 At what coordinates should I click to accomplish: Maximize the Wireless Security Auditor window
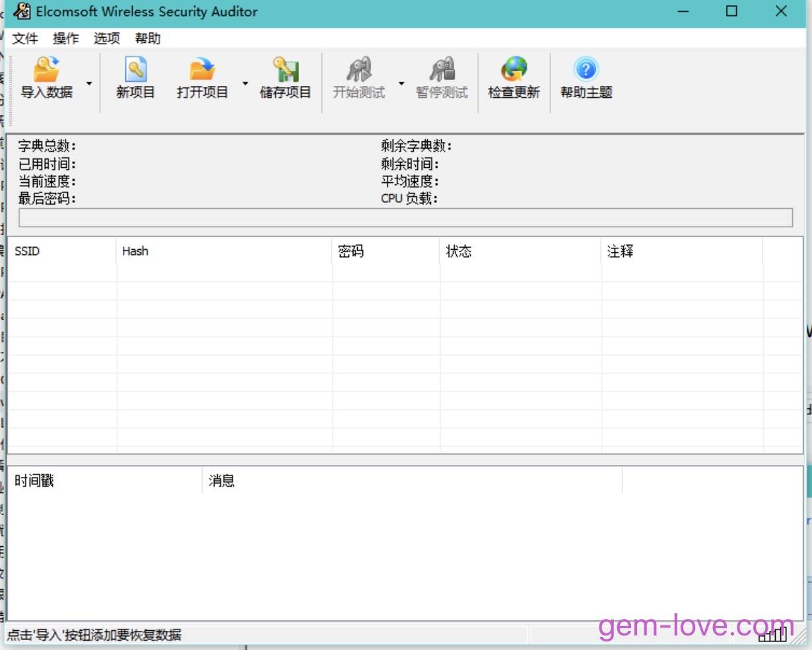click(x=731, y=11)
